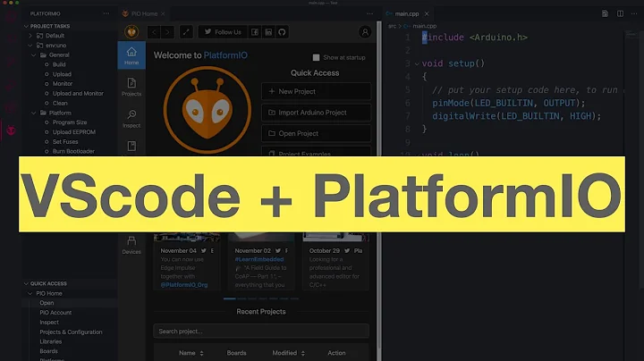This screenshot has width=644, height=361.
Task: Collapse the PIO Home tree node
Action: [30, 293]
